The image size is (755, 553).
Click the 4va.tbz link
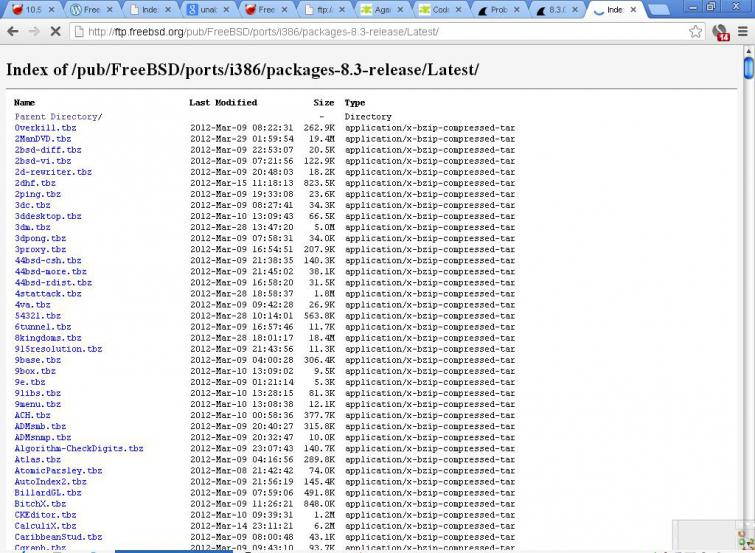coord(32,305)
